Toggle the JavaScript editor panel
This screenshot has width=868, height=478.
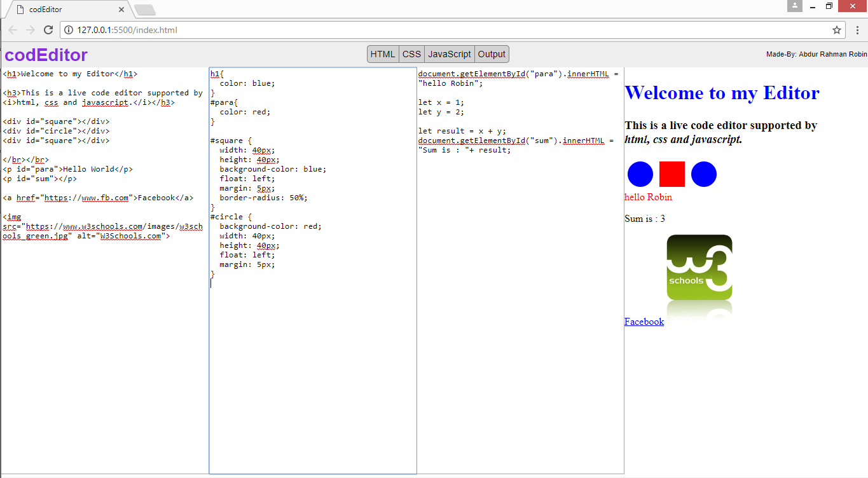[449, 54]
